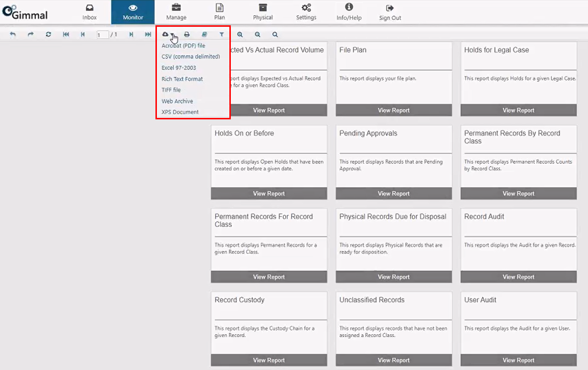Click the zoom in magnifier icon
The width and height of the screenshot is (588, 370).
click(x=240, y=34)
